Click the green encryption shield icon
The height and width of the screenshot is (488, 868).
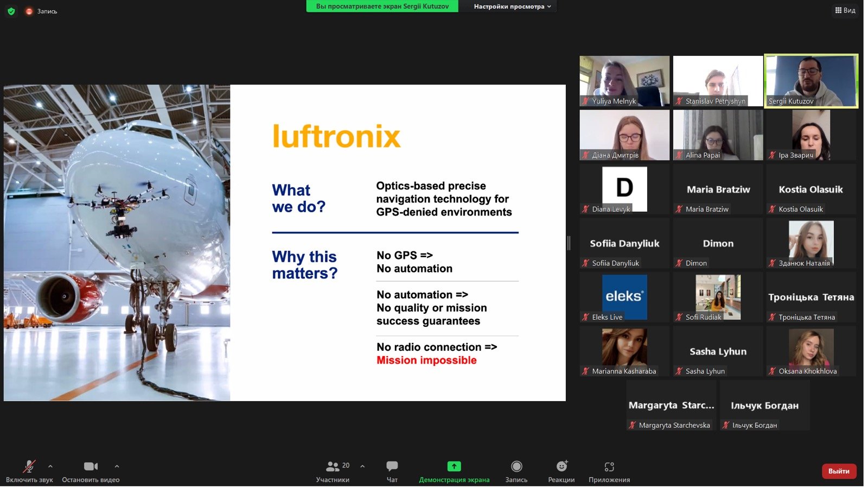click(x=11, y=11)
